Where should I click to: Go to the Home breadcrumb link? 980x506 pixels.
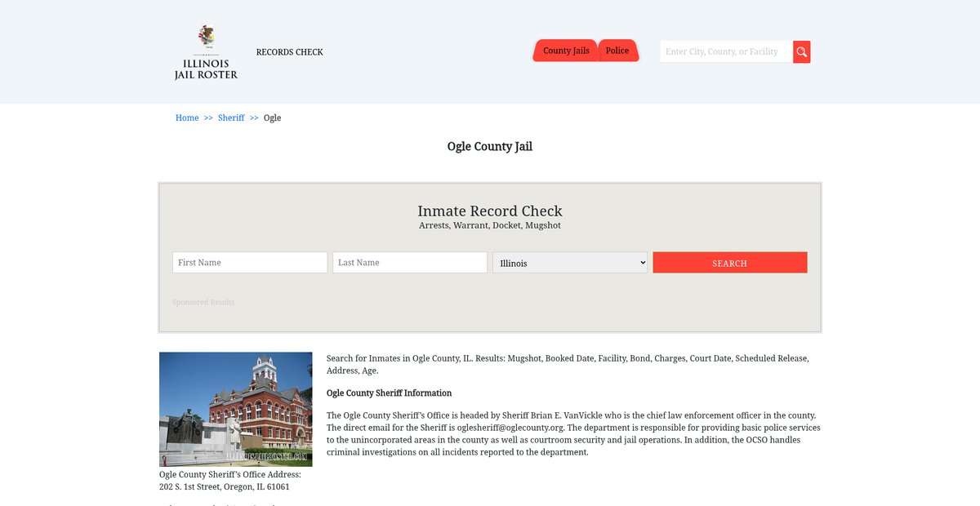pos(187,118)
